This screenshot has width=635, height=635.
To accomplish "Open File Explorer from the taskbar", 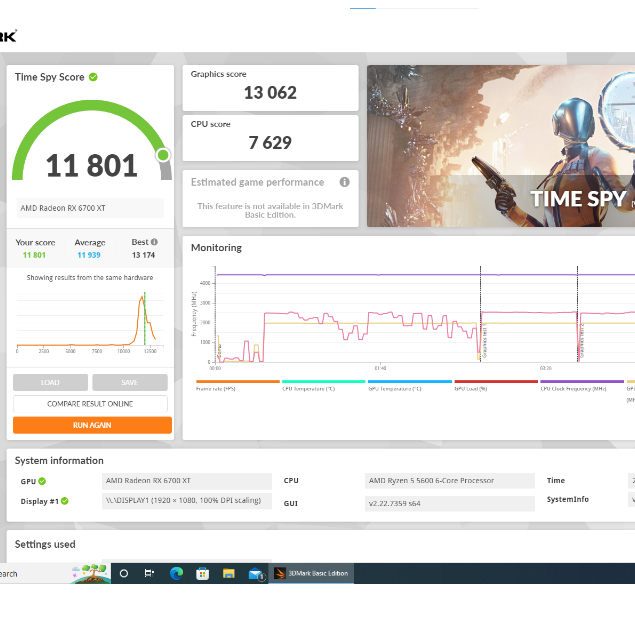I will 229,573.
